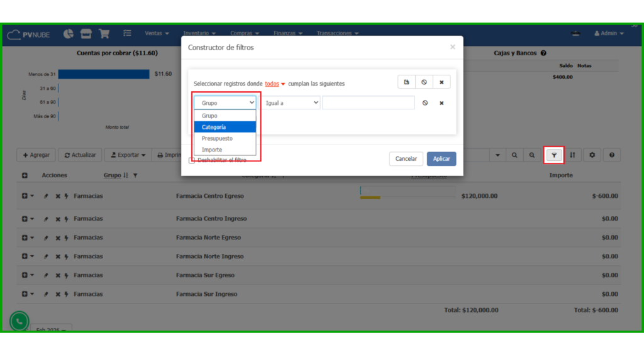
Task: Open the 'Igual a' operator dropdown
Action: point(292,103)
